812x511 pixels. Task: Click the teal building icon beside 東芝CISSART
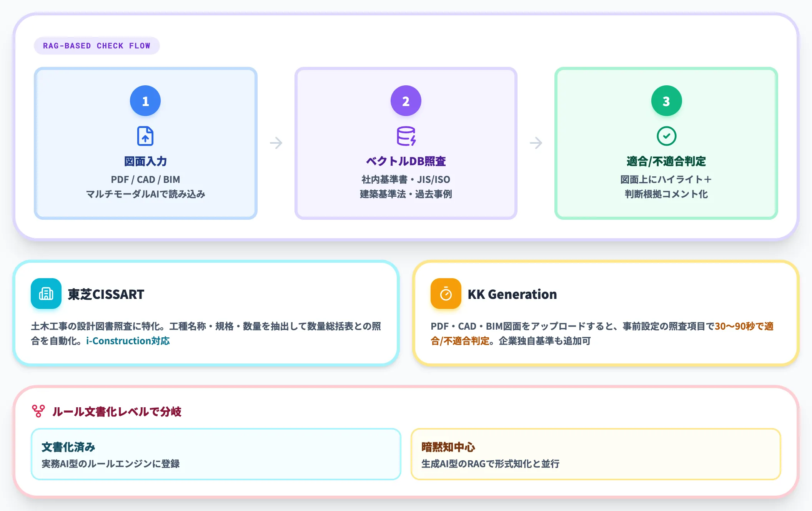[x=46, y=294]
